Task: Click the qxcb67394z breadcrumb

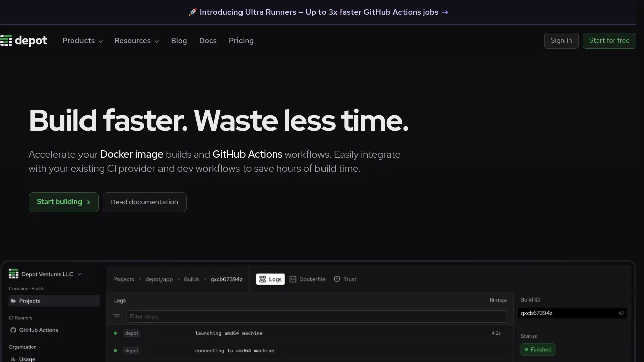Action: [226, 279]
